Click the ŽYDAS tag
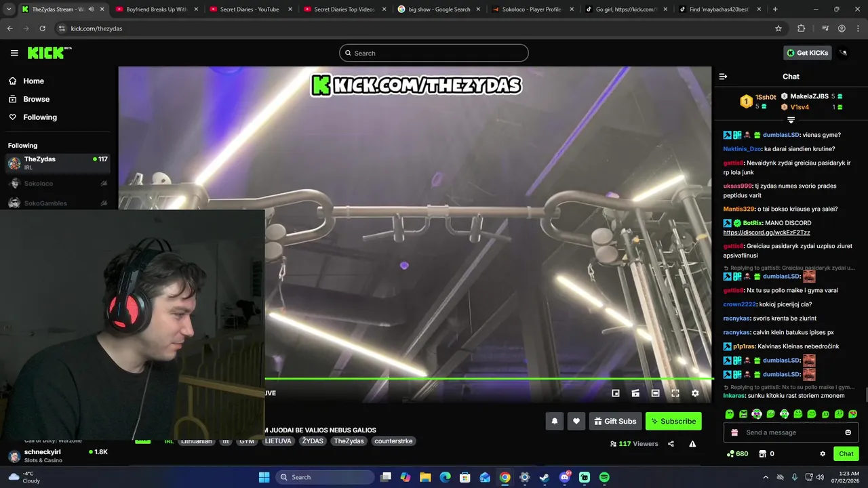The image size is (868, 488). click(x=313, y=441)
